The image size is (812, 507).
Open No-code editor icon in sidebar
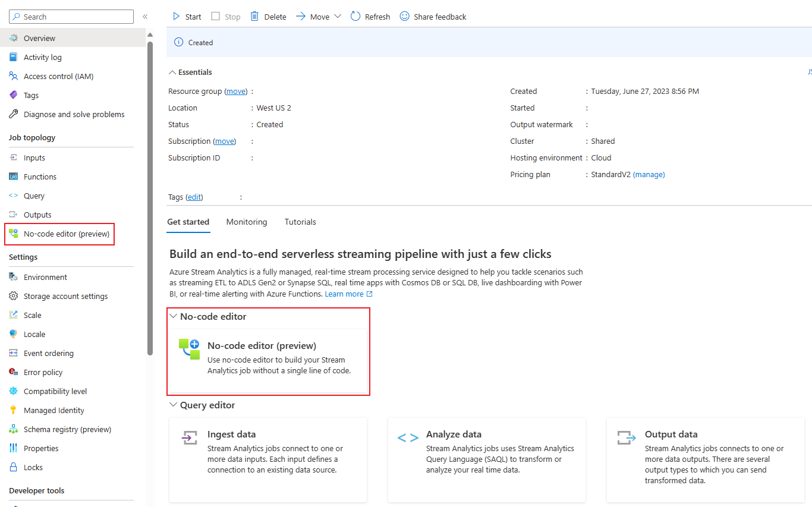tap(14, 234)
